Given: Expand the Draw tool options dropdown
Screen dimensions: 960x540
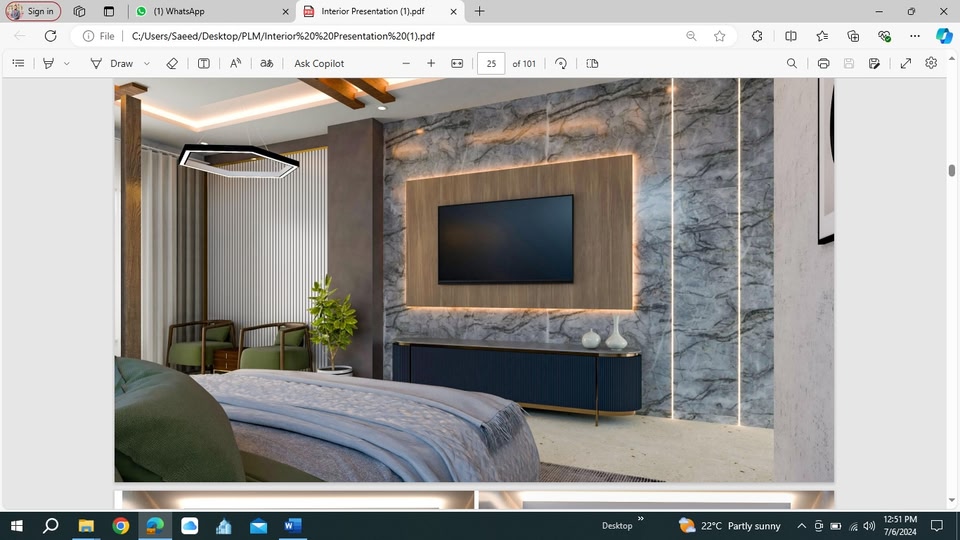Looking at the screenshot, I should tap(147, 63).
